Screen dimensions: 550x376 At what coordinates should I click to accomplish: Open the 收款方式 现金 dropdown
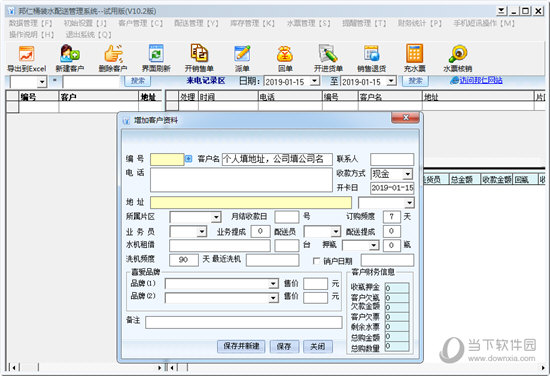pos(407,174)
